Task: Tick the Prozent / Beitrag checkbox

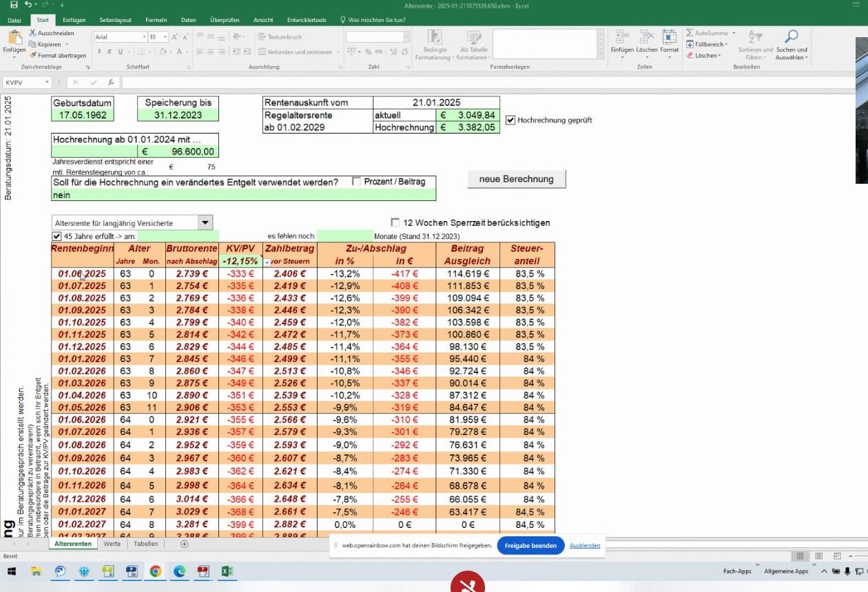Action: [356, 182]
